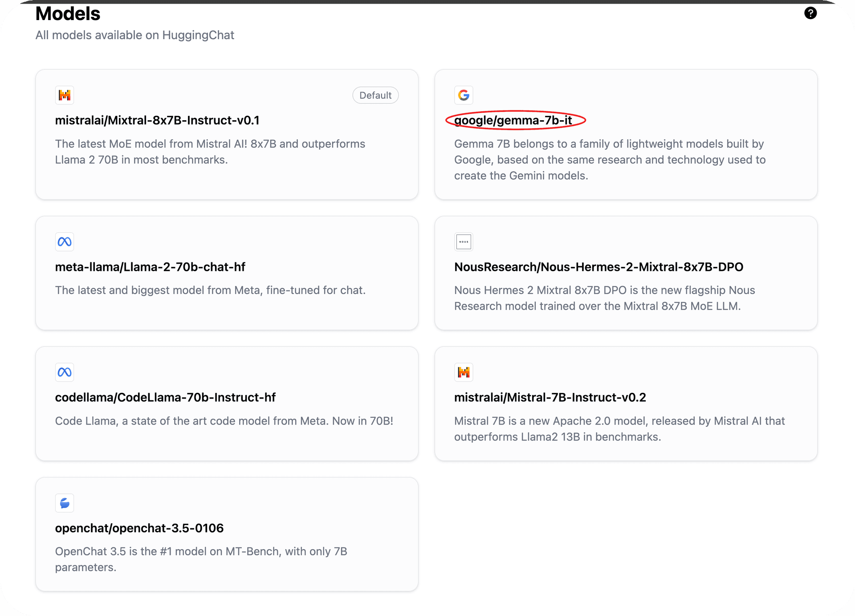Click 'The latest and biggest model from Meta' text
Viewport: 855px width, 616px height.
pos(210,290)
